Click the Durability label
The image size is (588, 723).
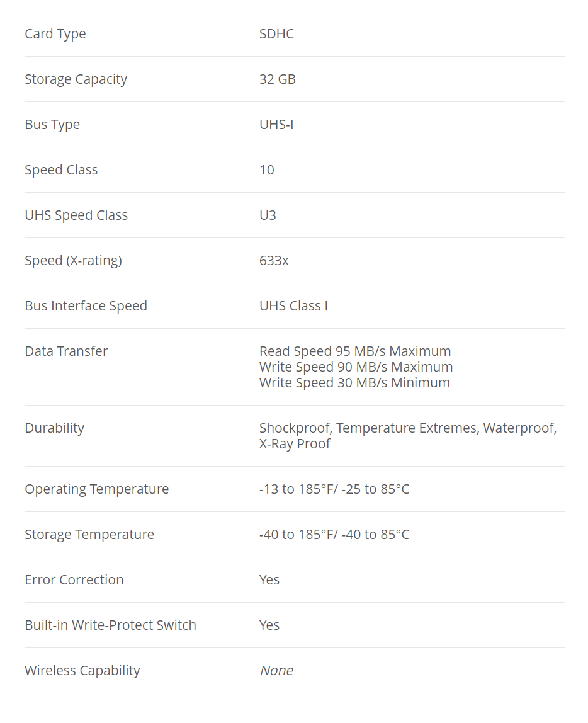coord(55,428)
